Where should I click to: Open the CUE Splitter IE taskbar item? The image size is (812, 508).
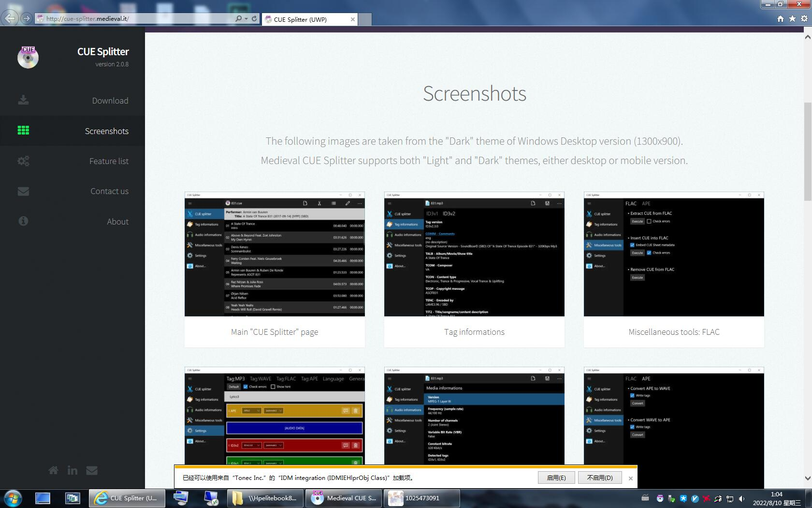[127, 498]
